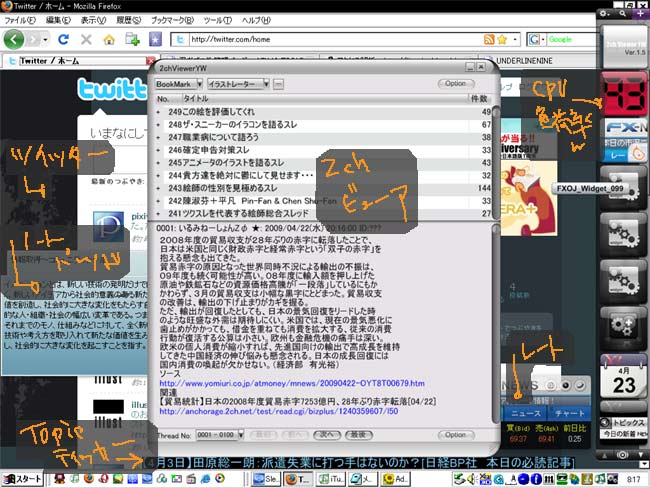Viewport: 650px width, 488px height.
Task: Sort threads by 件数 column header
Action: click(478, 99)
